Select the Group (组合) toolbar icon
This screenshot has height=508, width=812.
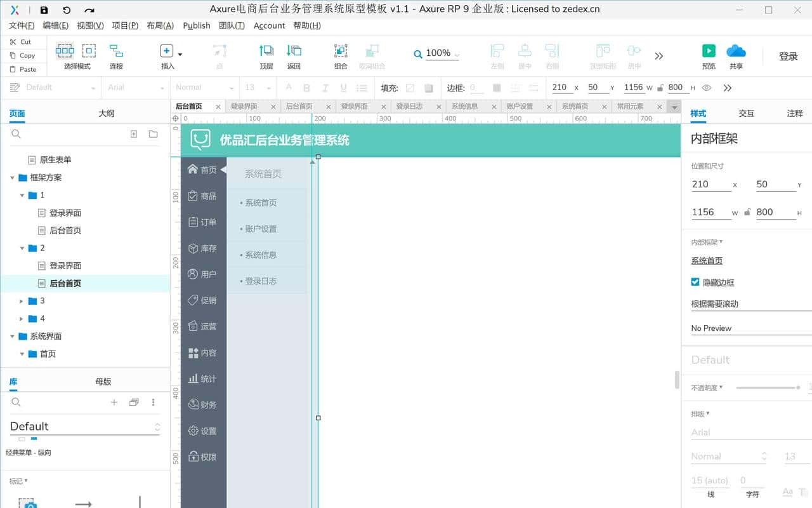click(x=341, y=51)
